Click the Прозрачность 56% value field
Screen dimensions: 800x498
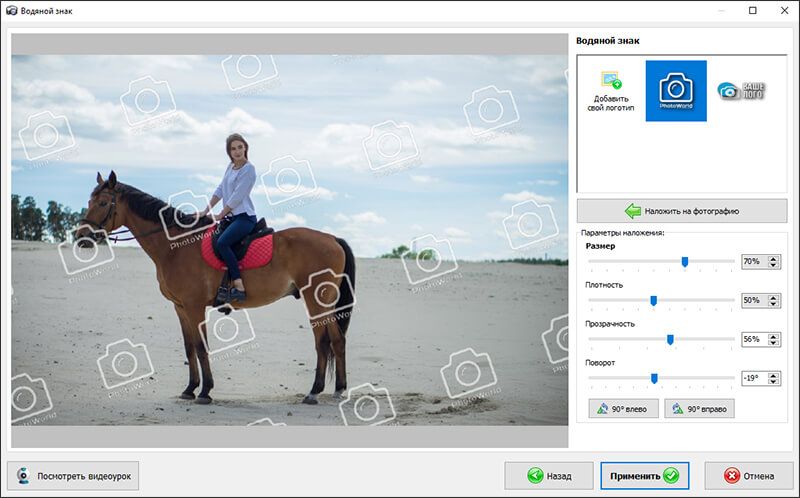tap(754, 339)
